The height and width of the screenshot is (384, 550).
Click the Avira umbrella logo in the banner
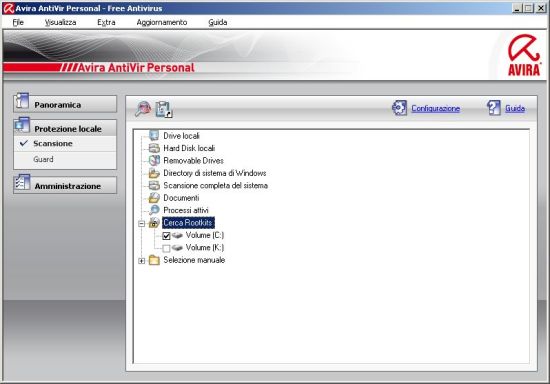point(524,55)
